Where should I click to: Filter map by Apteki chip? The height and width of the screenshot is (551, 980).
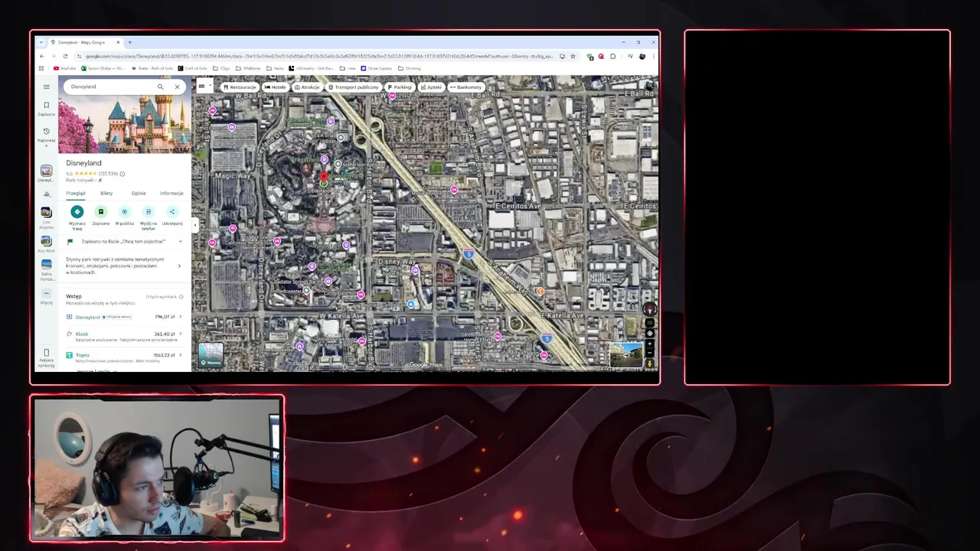431,87
